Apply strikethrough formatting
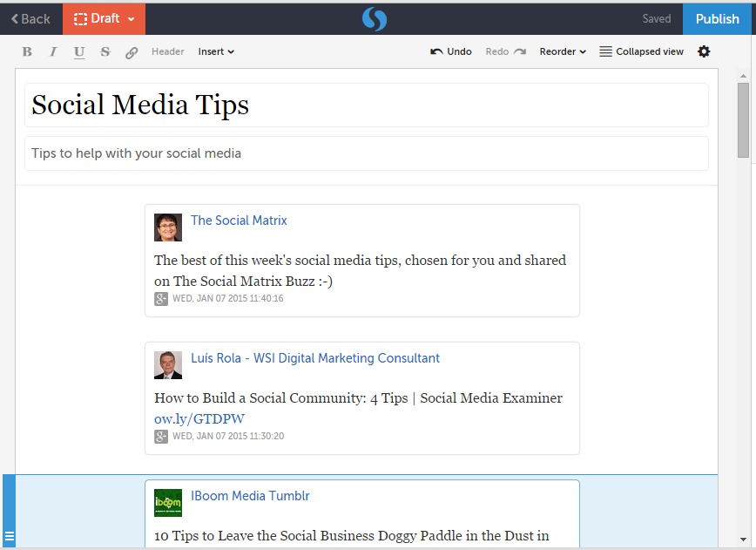This screenshot has height=550, width=756. 105,52
